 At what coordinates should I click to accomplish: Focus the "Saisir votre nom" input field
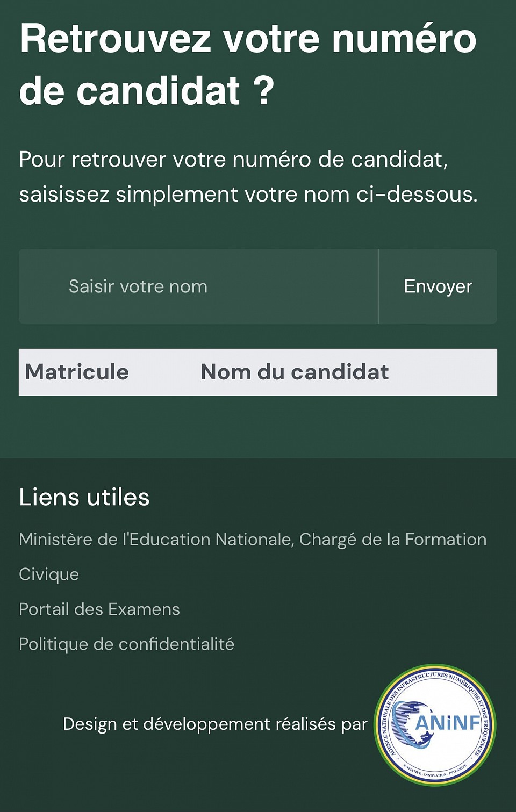point(198,286)
